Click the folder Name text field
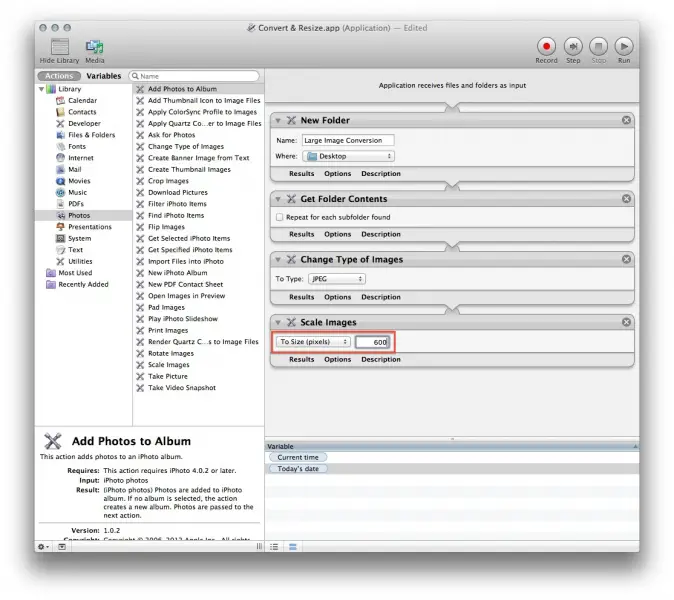 348,140
